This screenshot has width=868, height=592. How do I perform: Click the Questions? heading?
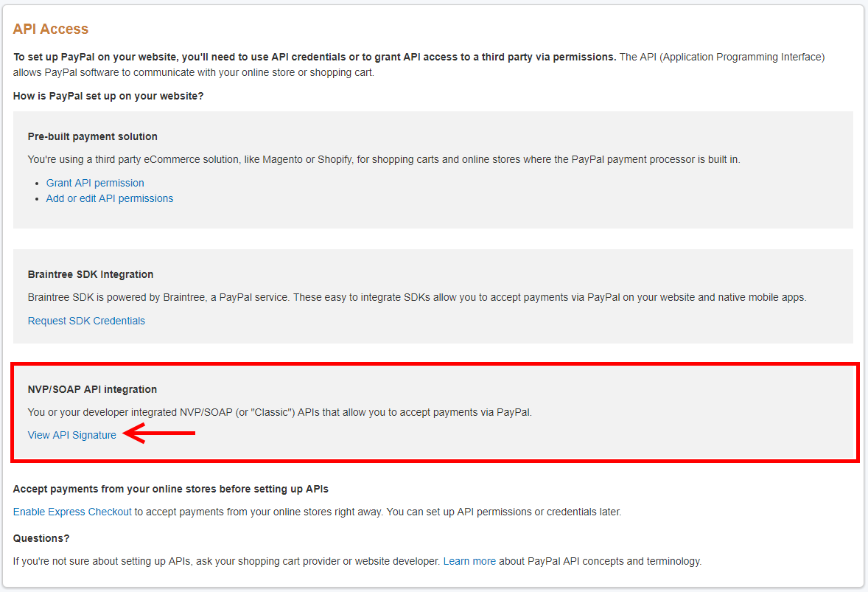[41, 538]
